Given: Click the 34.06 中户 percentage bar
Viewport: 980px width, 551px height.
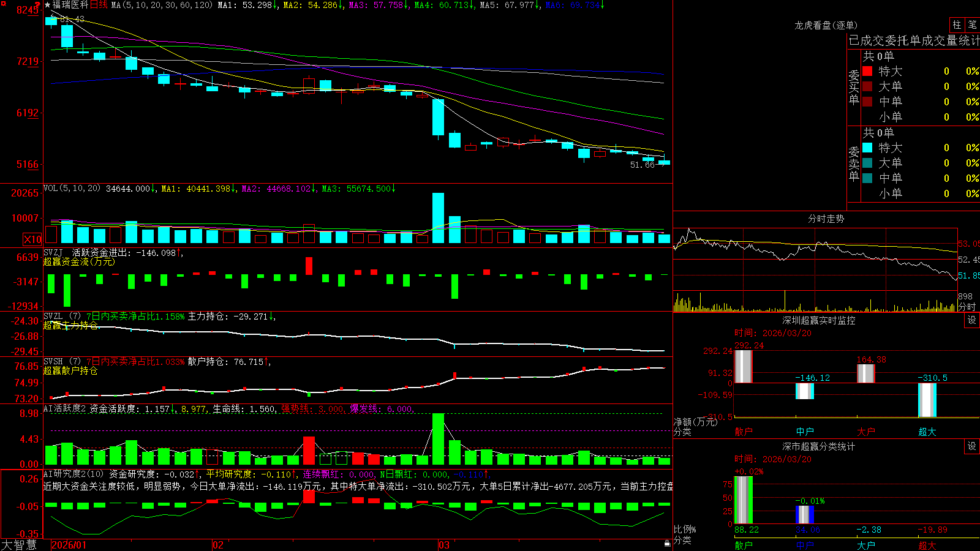Looking at the screenshot, I should [805, 515].
